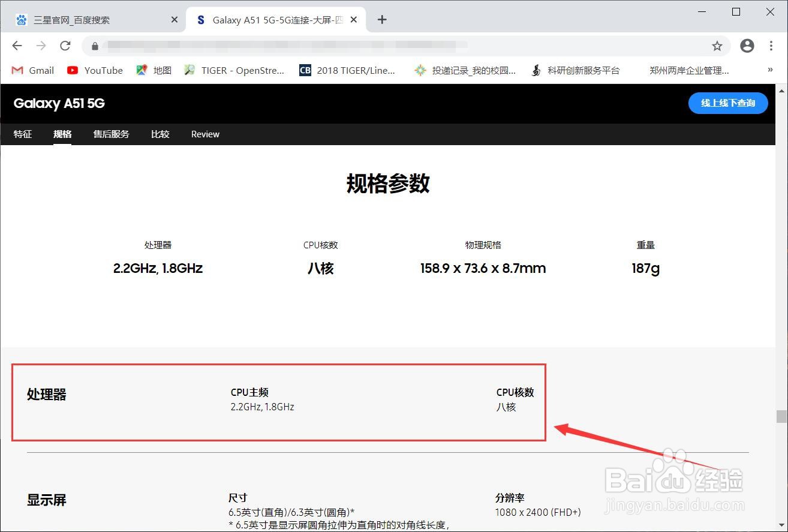Open 投递记录_我的校园 bookmark
788x532 pixels.
point(465,70)
